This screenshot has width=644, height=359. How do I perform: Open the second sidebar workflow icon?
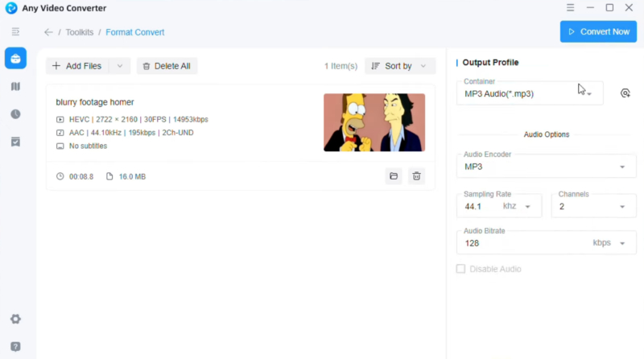(x=15, y=86)
